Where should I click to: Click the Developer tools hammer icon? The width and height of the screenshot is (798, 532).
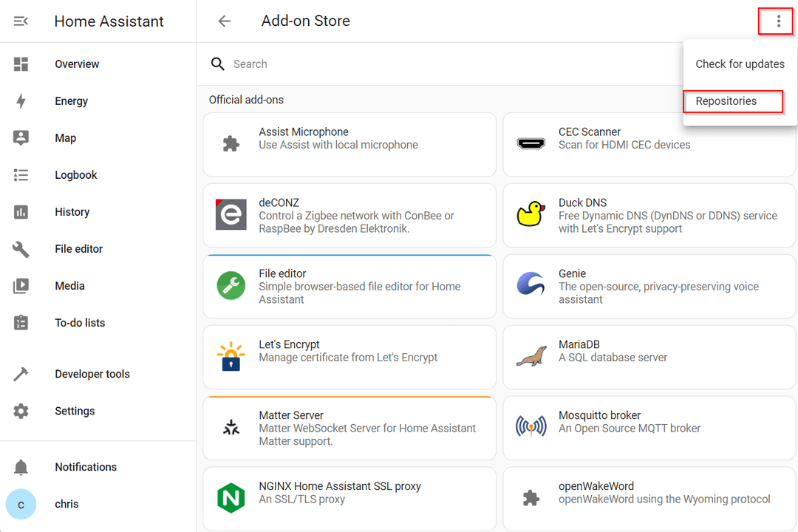click(21, 374)
